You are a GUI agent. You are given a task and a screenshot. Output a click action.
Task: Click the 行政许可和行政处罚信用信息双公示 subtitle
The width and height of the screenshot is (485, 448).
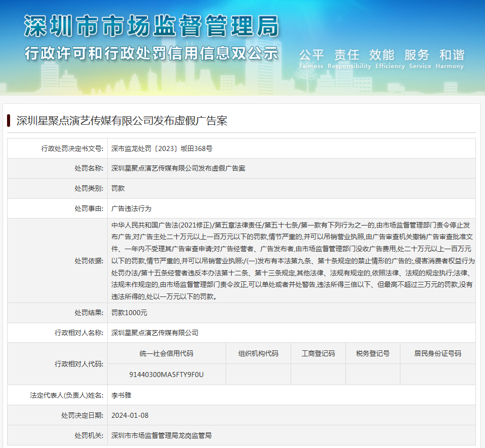[x=151, y=53]
